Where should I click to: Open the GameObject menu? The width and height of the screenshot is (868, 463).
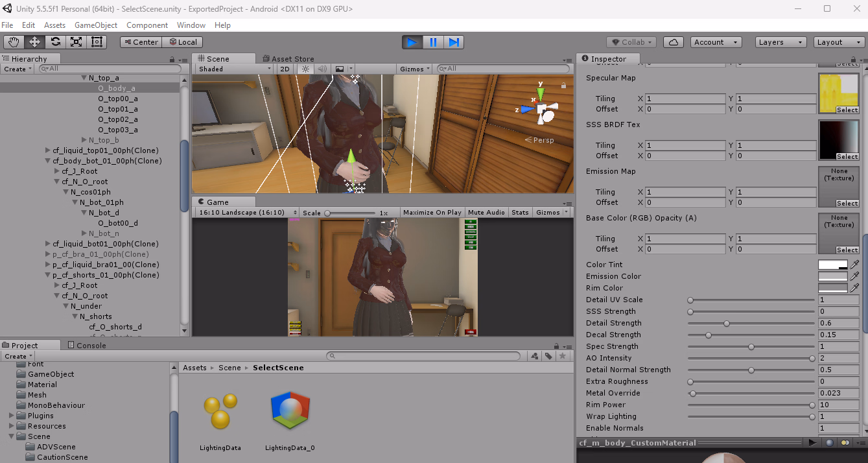pos(96,25)
